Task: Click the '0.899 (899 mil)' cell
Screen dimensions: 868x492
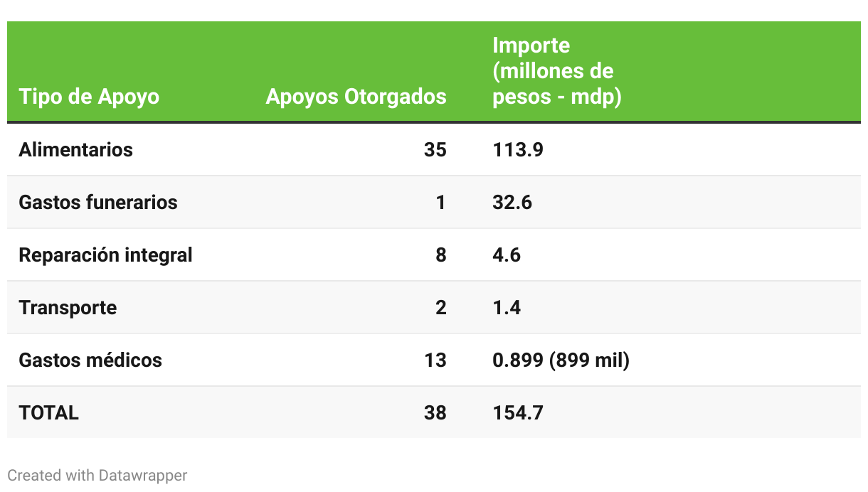Action: tap(561, 360)
